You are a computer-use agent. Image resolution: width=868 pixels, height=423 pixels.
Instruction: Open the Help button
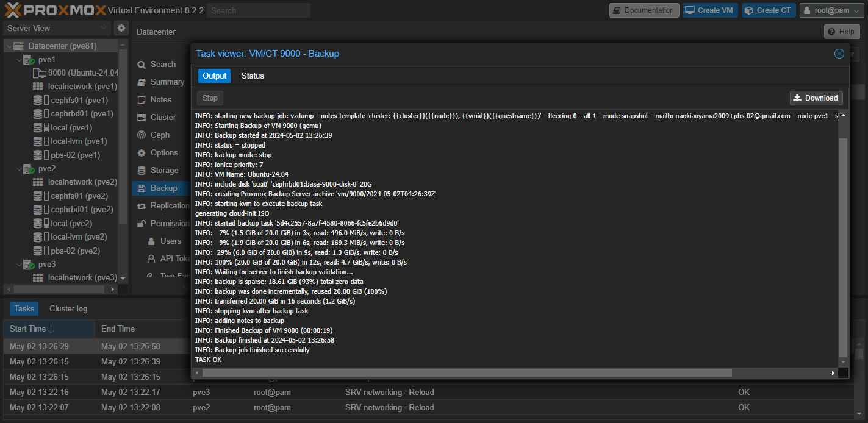coord(842,32)
